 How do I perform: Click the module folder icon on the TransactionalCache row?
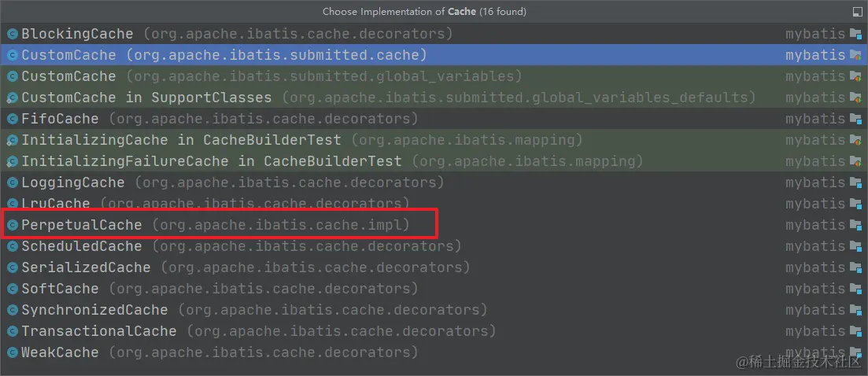(856, 331)
